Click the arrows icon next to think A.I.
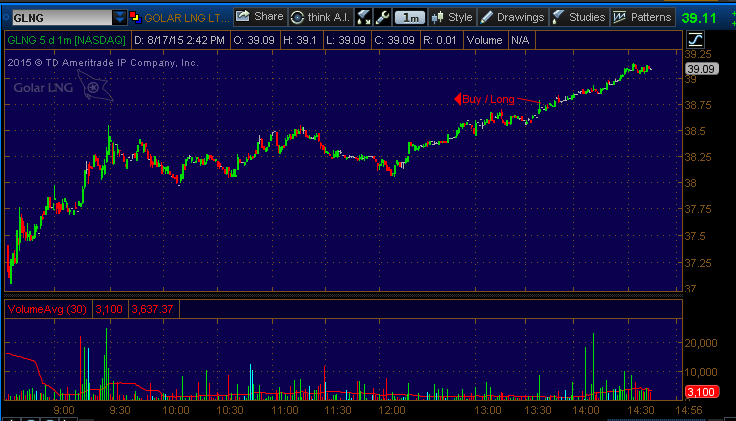The image size is (736, 421). coord(364,17)
